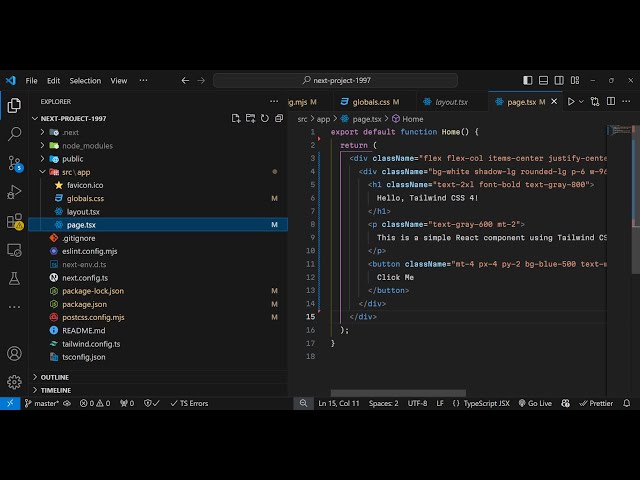Click the Accounts icon in activity bar
Image resolution: width=640 pixels, height=480 pixels.
click(x=14, y=353)
